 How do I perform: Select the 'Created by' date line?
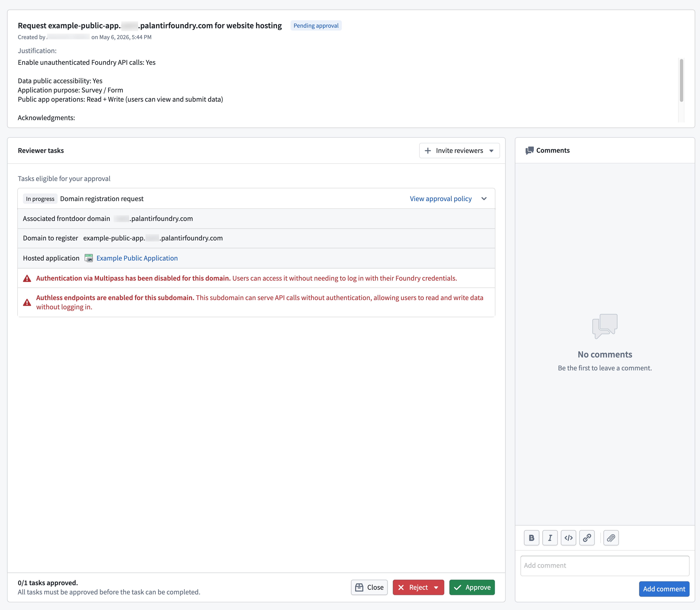(85, 37)
